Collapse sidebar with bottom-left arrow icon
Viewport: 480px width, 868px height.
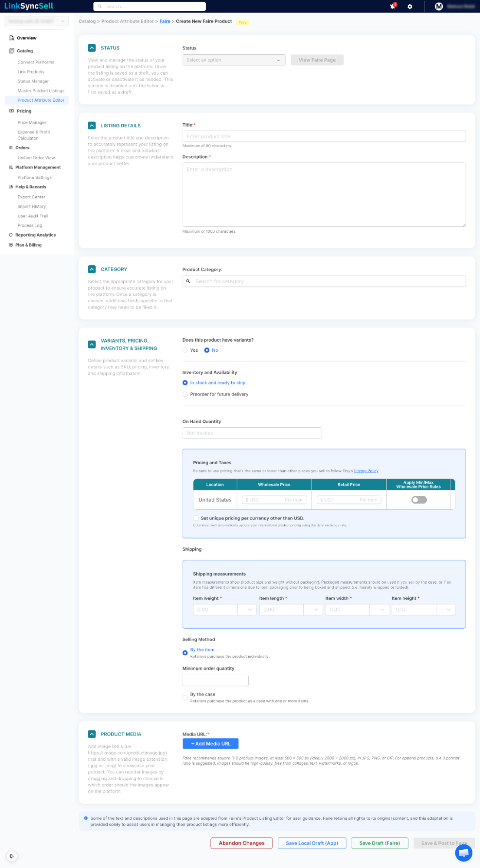[x=12, y=856]
